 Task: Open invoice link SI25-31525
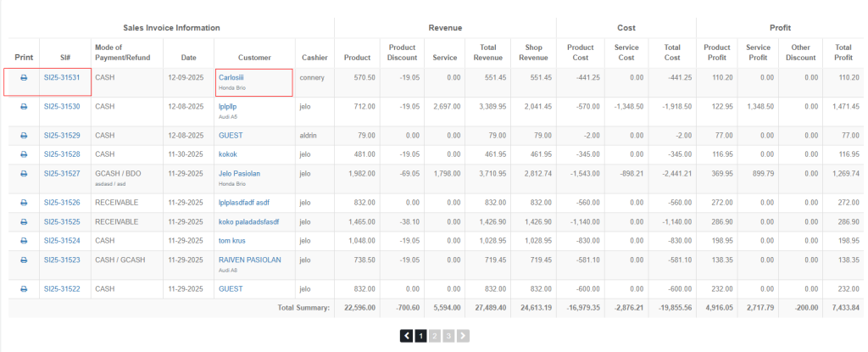[62, 222]
